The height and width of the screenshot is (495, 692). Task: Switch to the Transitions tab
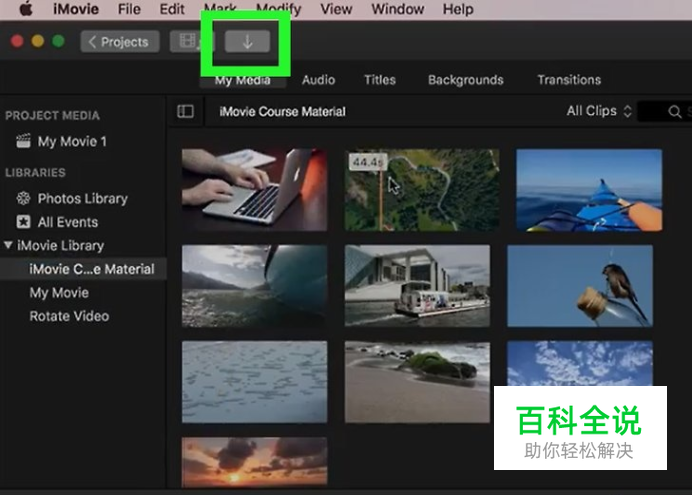pyautogui.click(x=569, y=80)
